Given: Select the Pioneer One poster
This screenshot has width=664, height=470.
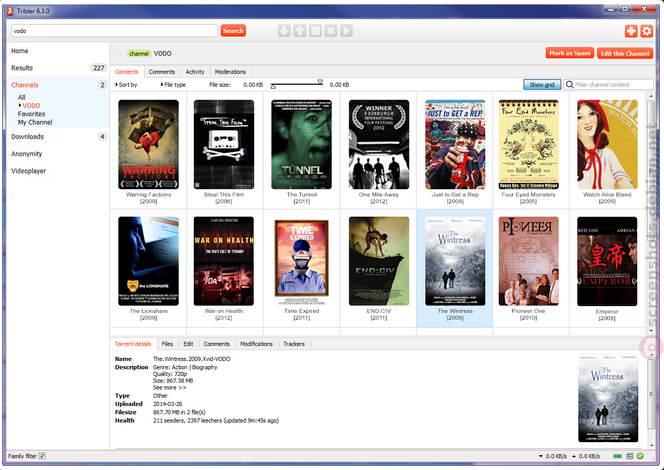Looking at the screenshot, I should pyautogui.click(x=528, y=261).
